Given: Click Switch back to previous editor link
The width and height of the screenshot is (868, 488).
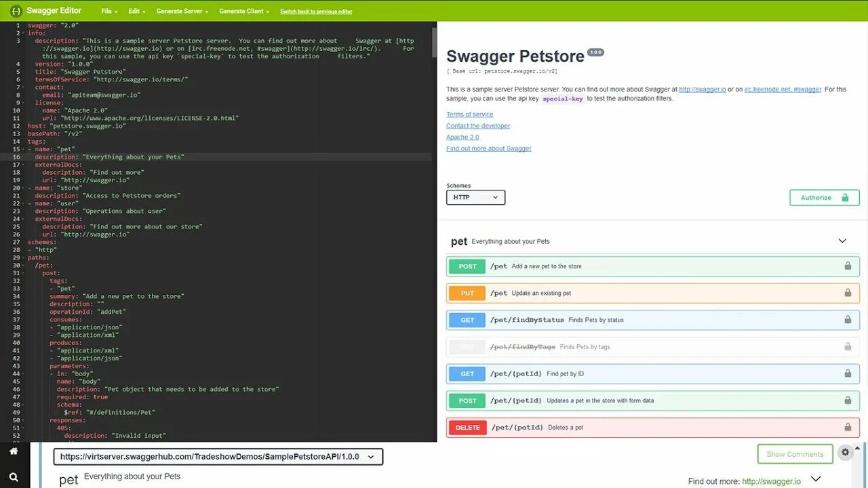Looking at the screenshot, I should tap(316, 12).
